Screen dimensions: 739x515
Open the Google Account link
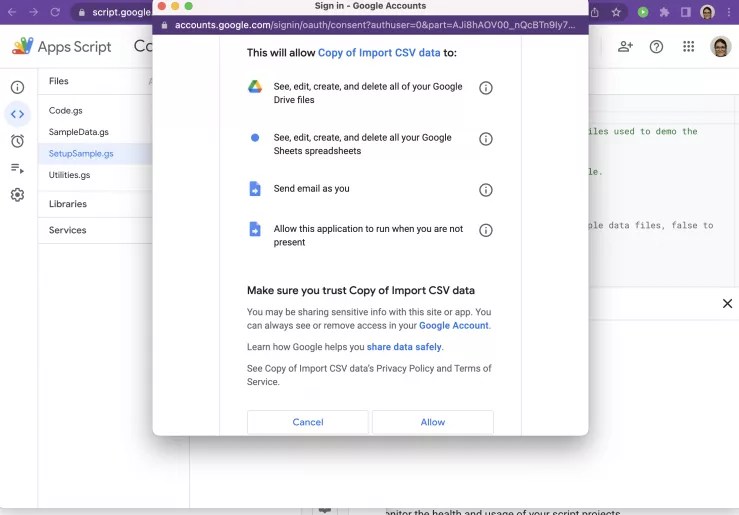(454, 326)
